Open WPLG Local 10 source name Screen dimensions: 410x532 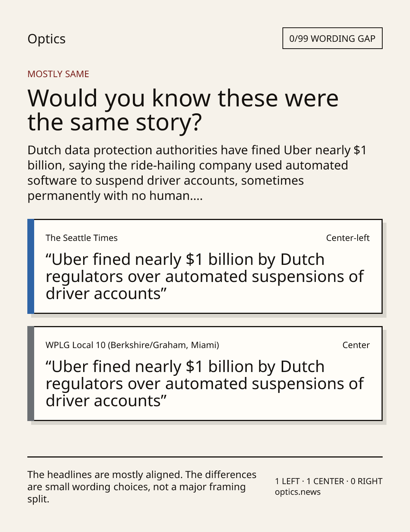[132, 345]
